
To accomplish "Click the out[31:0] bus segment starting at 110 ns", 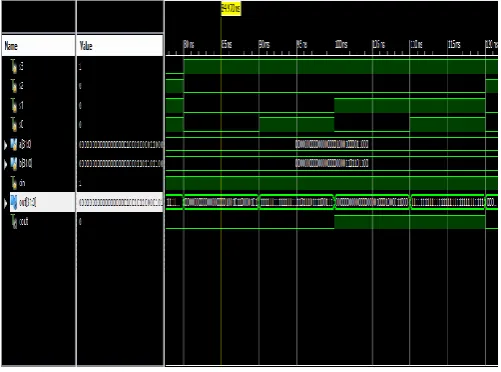I will 448,202.
